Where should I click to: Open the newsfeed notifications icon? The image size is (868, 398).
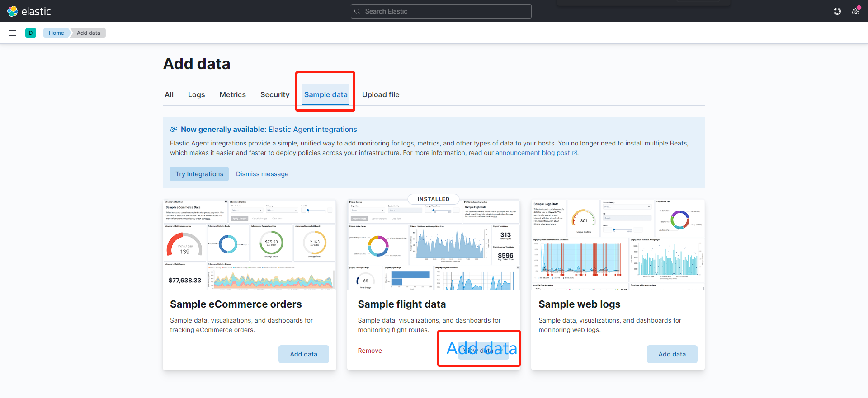point(855,11)
